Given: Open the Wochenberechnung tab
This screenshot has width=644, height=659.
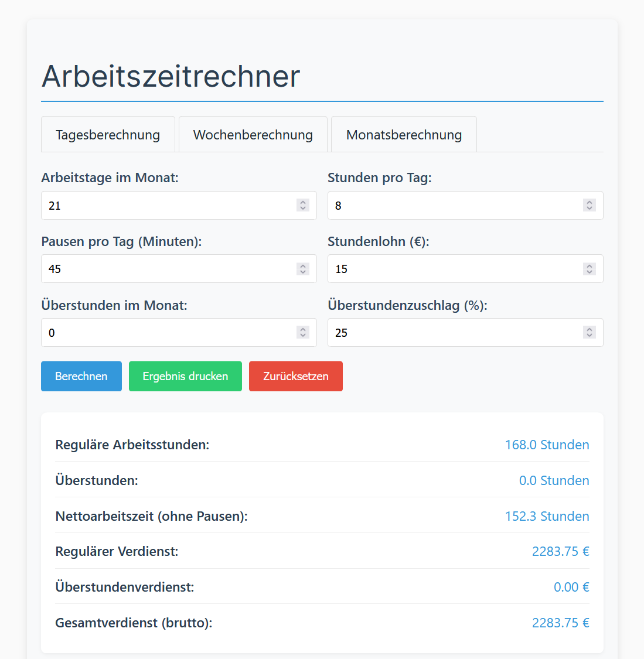Looking at the screenshot, I should click(253, 134).
